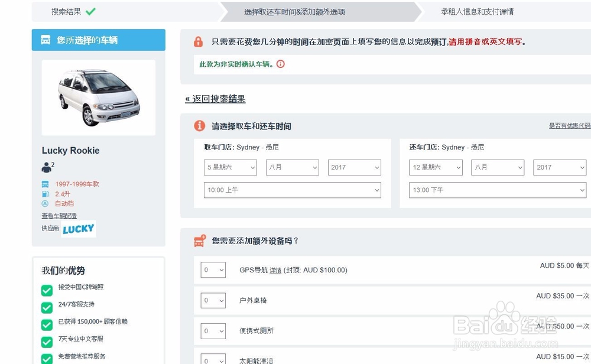This screenshot has width=591, height=364.
Task: Open the return day dropdown showing 12 星期六
Action: [436, 167]
